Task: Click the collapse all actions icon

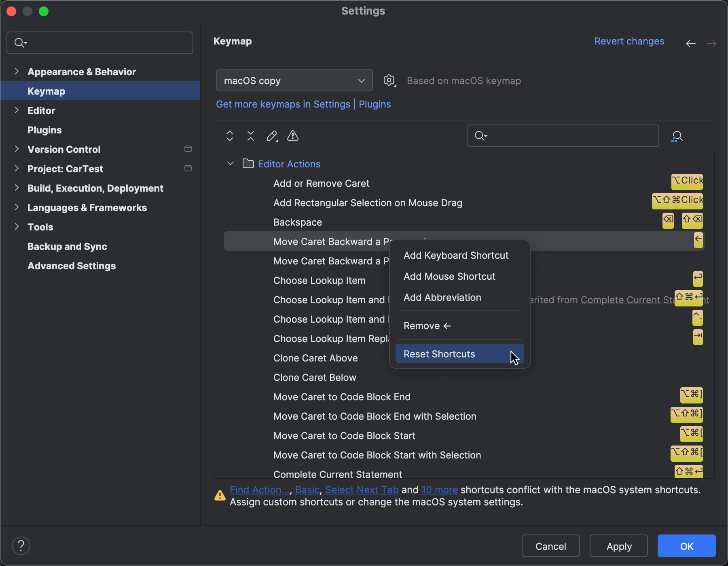Action: click(250, 136)
